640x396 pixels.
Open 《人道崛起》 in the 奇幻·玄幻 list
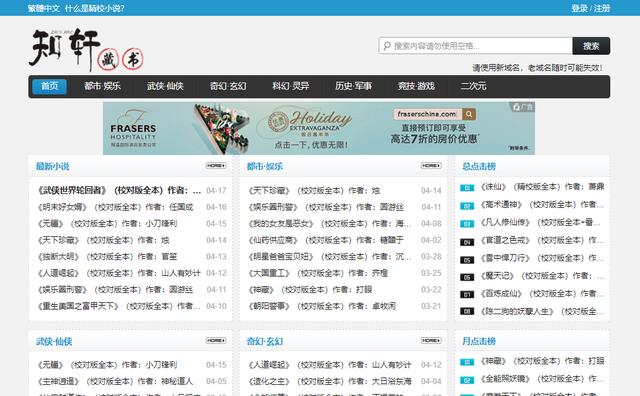pyautogui.click(x=330, y=365)
